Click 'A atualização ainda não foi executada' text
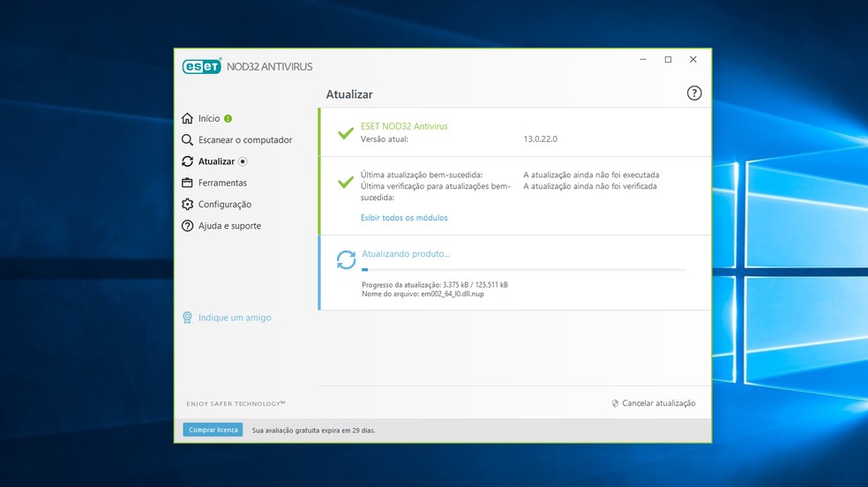This screenshot has width=868, height=487. click(x=591, y=175)
